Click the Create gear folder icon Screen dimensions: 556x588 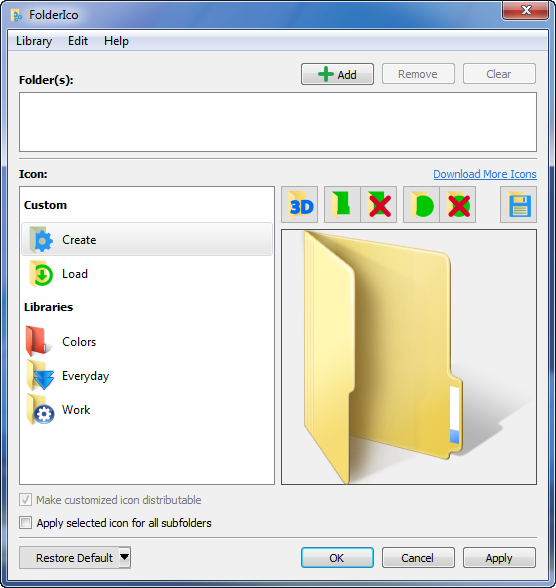coord(41,239)
